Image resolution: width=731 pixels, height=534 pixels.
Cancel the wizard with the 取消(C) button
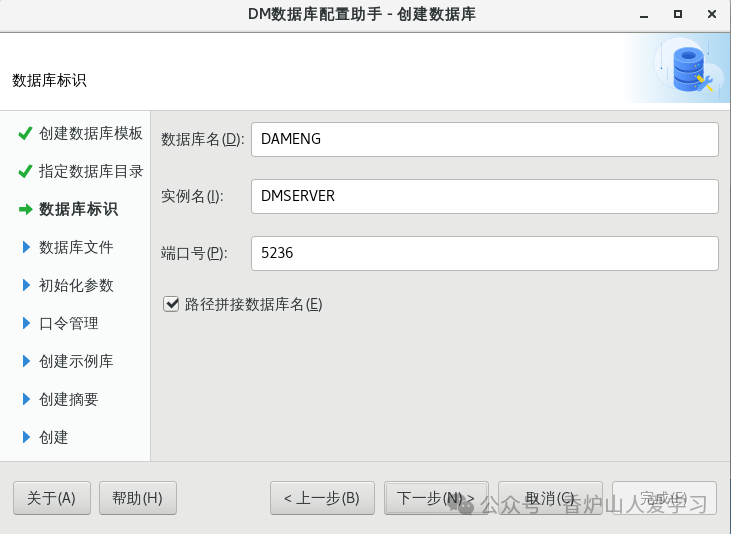tap(550, 498)
